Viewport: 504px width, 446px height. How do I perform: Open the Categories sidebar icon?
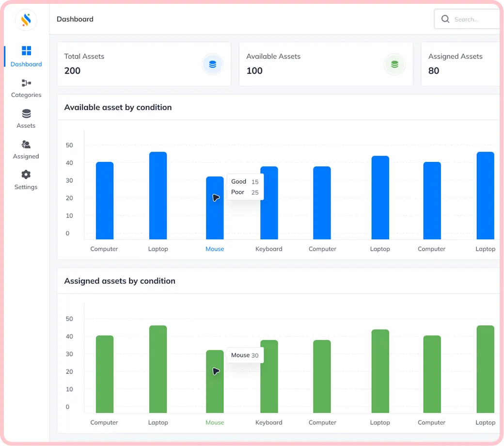(x=26, y=83)
